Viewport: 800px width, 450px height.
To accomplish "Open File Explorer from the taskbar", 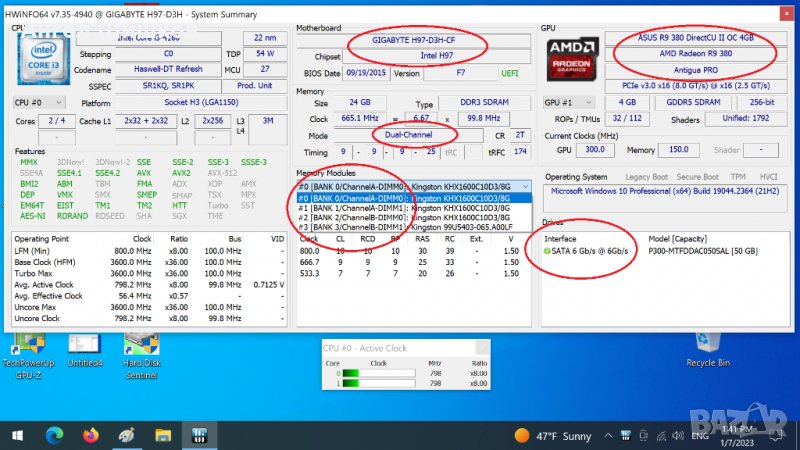I will (163, 435).
